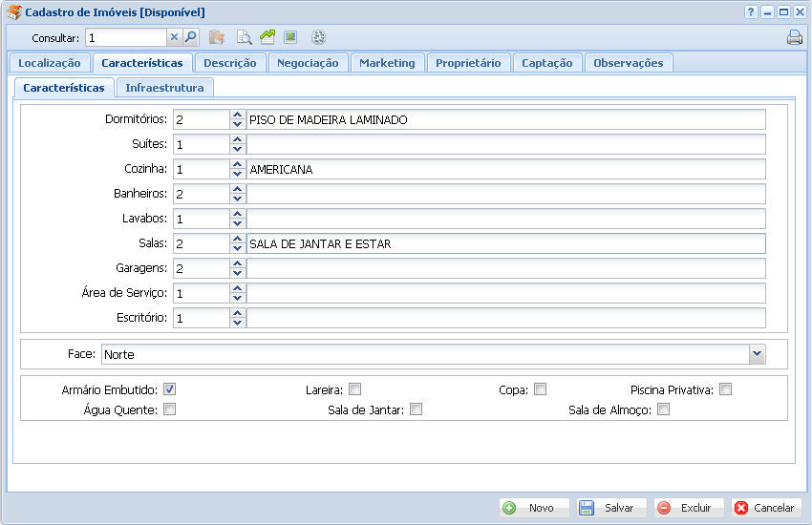Open the photo image icon in toolbar
812x525 pixels.
(290, 37)
